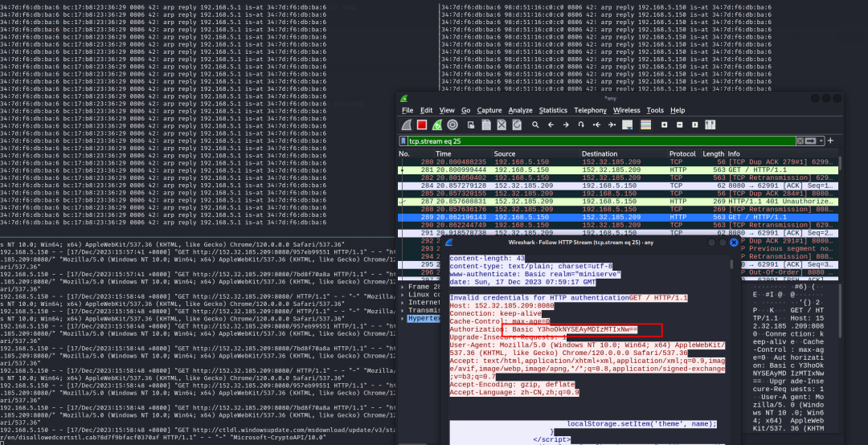Open the Telephony menu

point(590,110)
